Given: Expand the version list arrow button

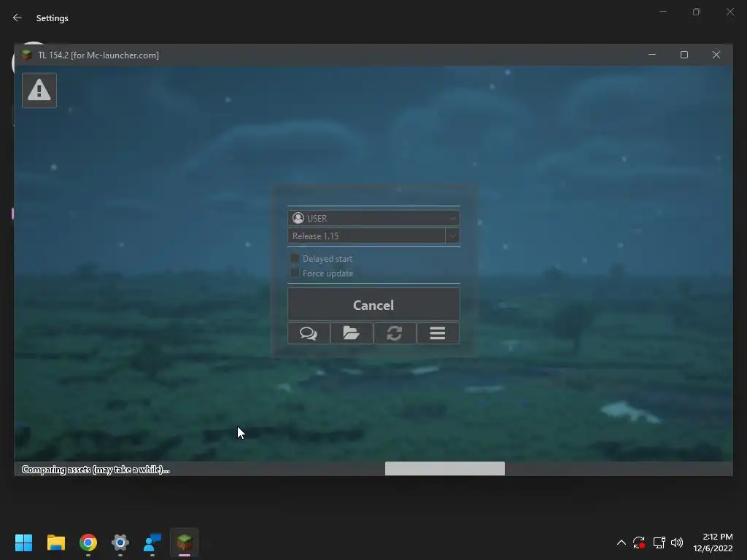Looking at the screenshot, I should coord(452,236).
